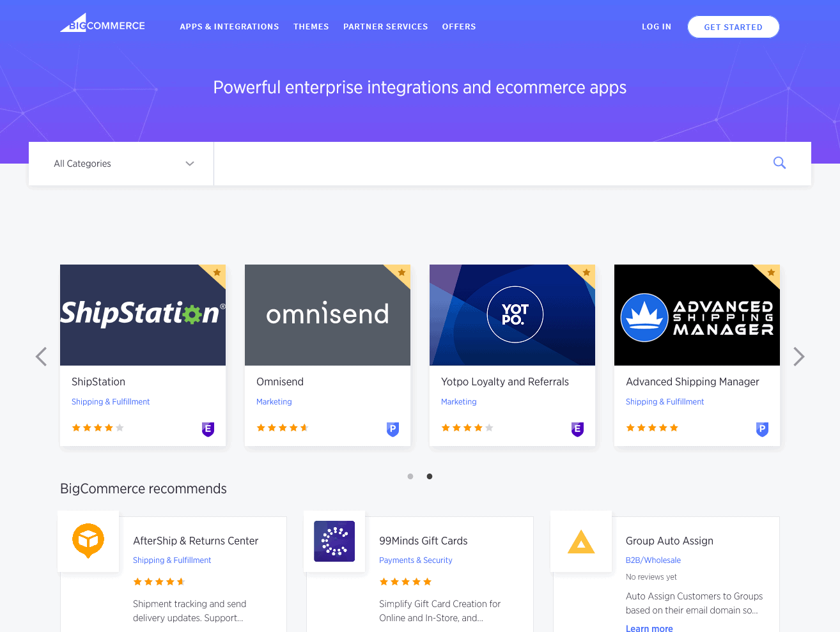
Task: Click Payments & Security category link
Action: coord(416,560)
